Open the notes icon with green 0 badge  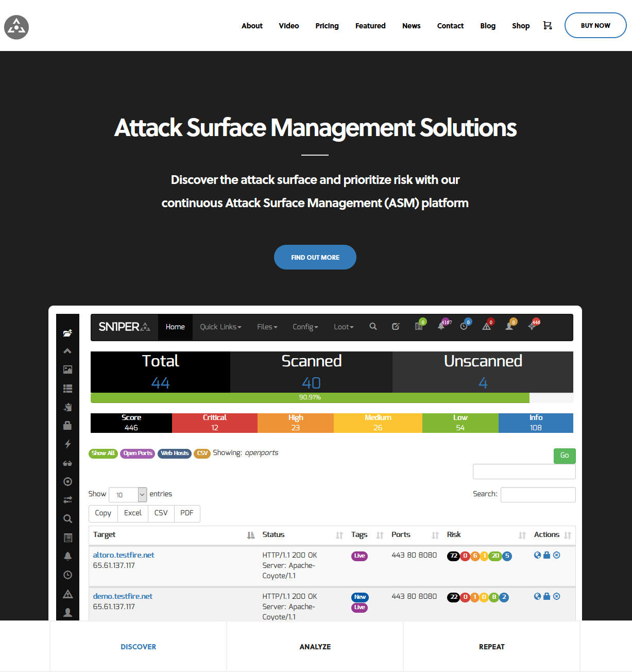[x=419, y=326]
